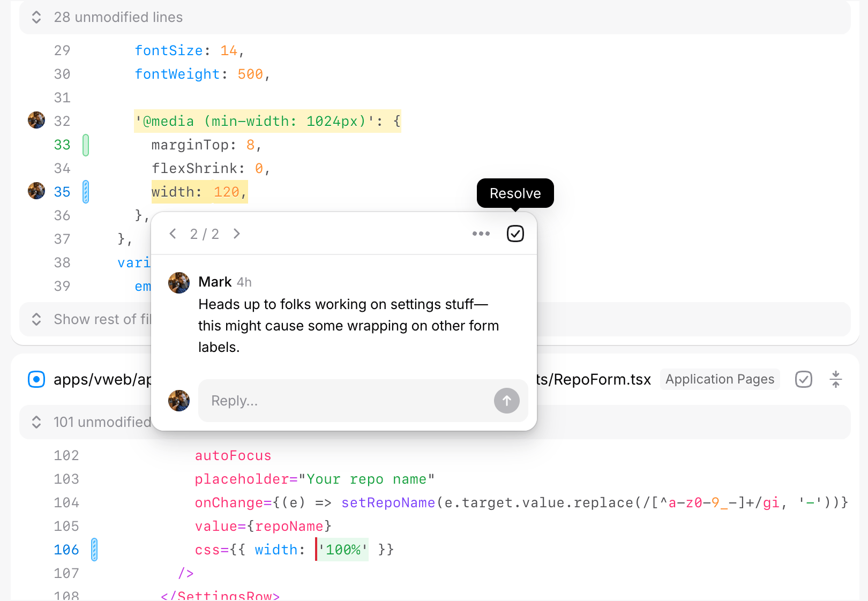Click commenter avatar beside line 32
Image resolution: width=868 pixels, height=601 pixels.
(36, 121)
